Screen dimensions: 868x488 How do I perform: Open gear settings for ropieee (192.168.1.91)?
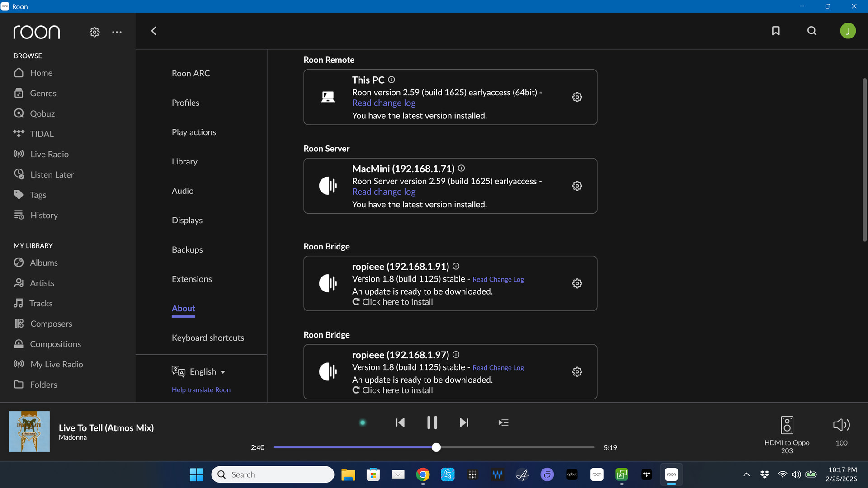(x=577, y=283)
